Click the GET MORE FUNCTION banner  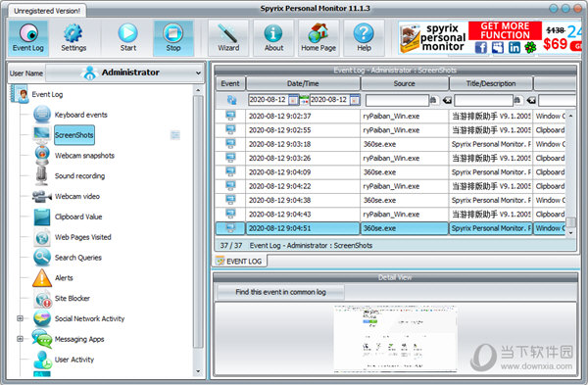[505, 30]
